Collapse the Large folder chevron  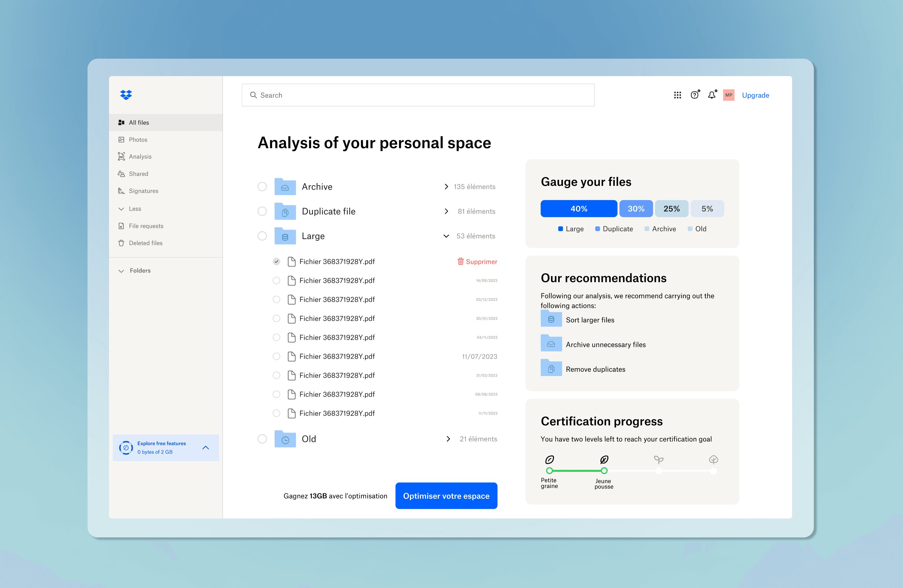pyautogui.click(x=446, y=236)
